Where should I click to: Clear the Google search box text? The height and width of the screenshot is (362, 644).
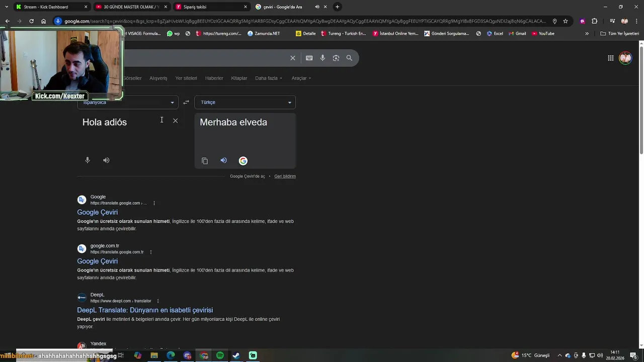tap(293, 58)
